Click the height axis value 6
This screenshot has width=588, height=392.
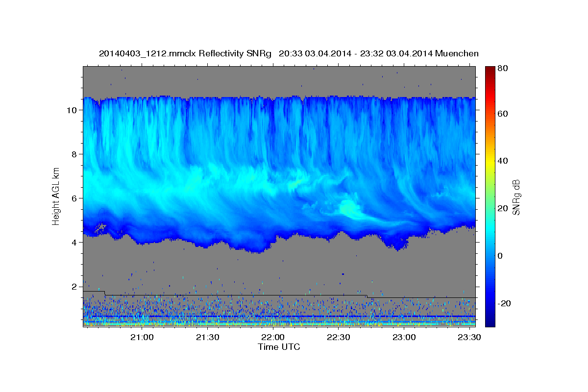75,198
